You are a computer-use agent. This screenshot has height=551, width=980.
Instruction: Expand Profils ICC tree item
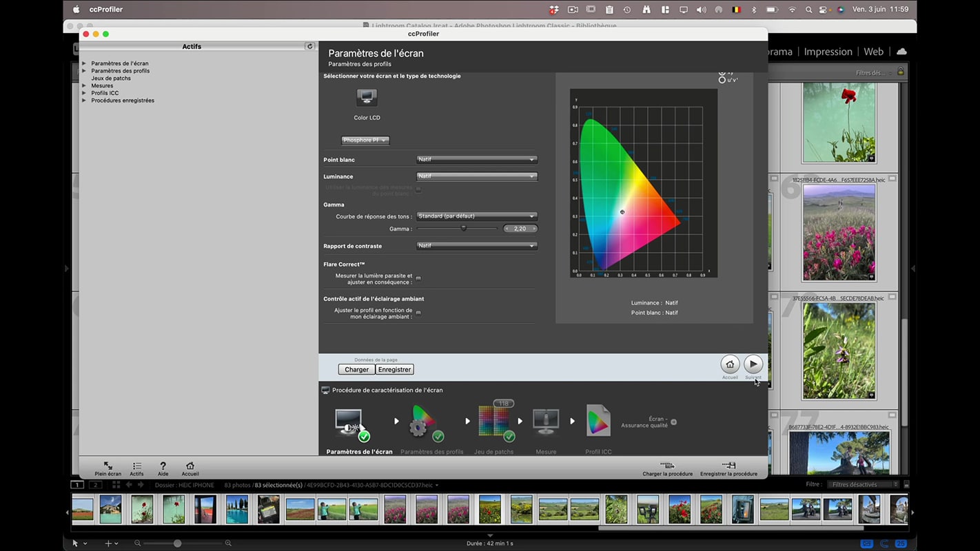pos(84,93)
